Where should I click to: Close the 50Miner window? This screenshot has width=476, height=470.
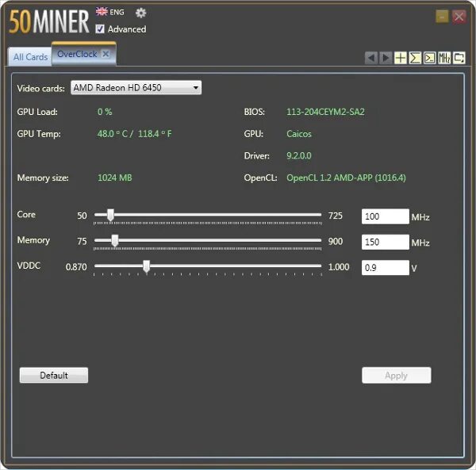click(x=459, y=17)
